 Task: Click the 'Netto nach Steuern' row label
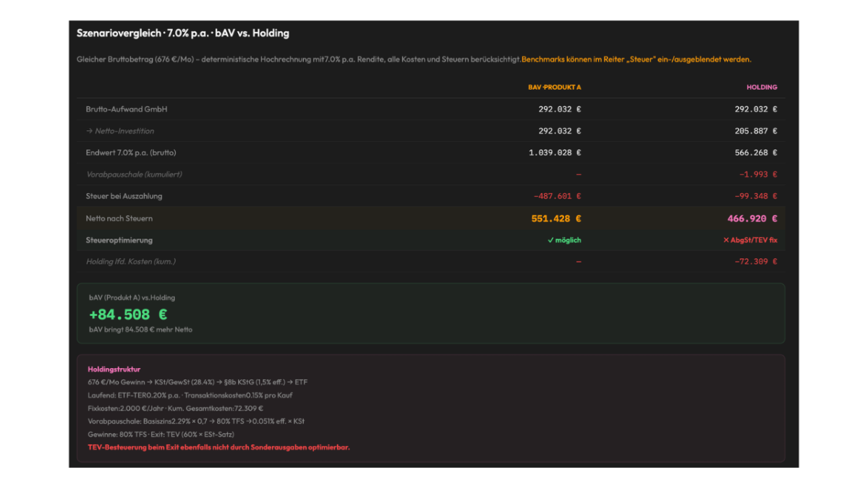119,218
